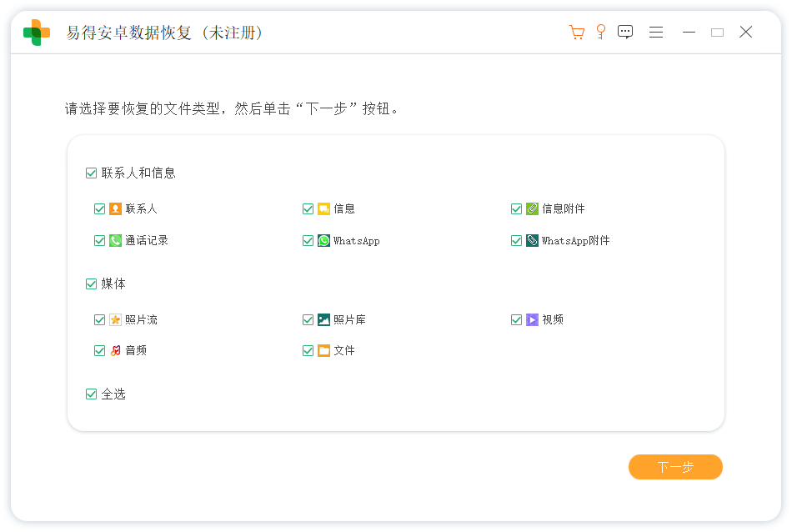Open the feedback message bubble icon
792x532 pixels.
(x=625, y=32)
